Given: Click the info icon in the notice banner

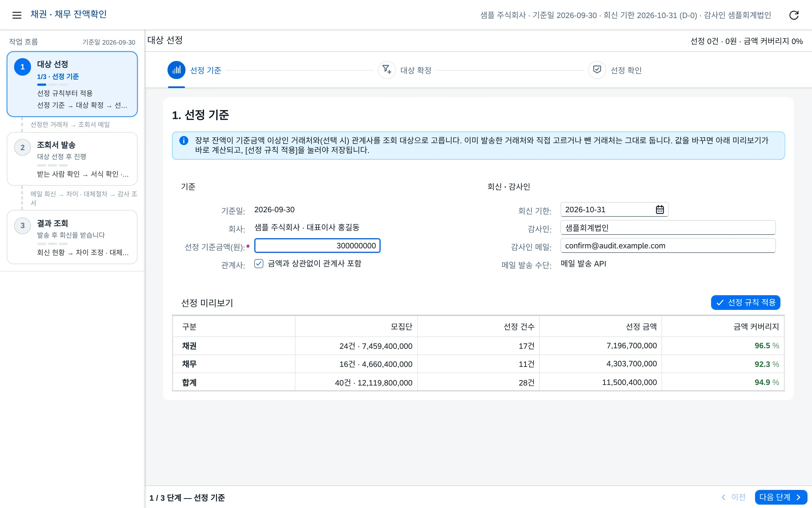Looking at the screenshot, I should click(x=184, y=141).
